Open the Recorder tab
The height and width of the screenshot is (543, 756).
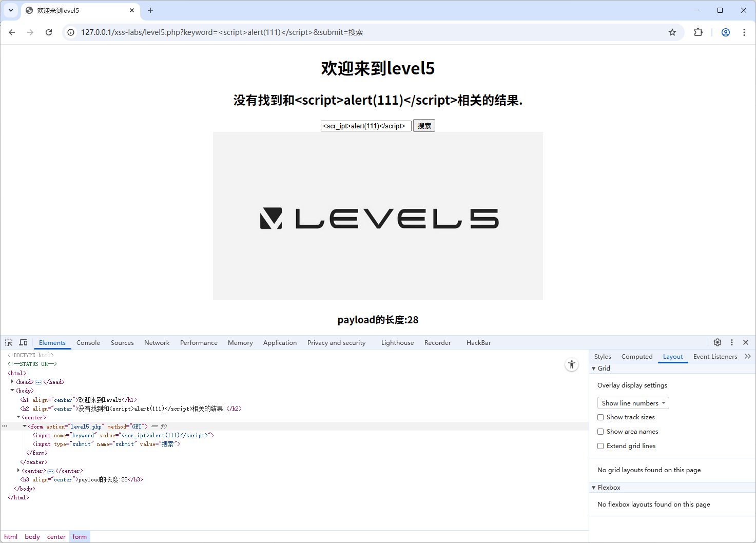pyautogui.click(x=437, y=343)
